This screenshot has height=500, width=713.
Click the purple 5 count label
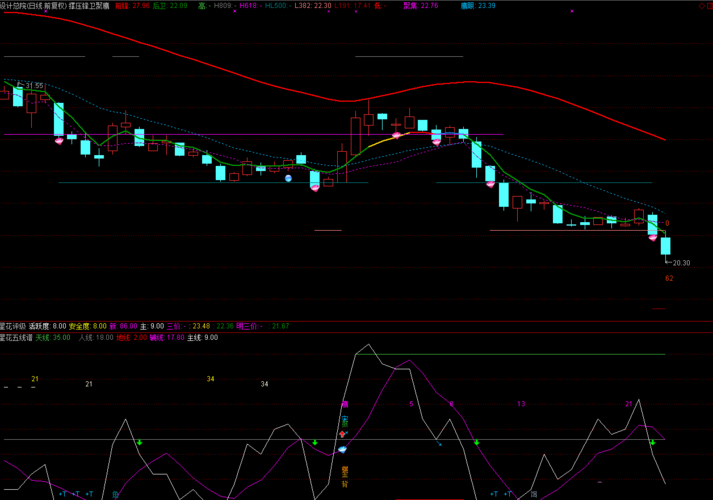click(x=411, y=404)
